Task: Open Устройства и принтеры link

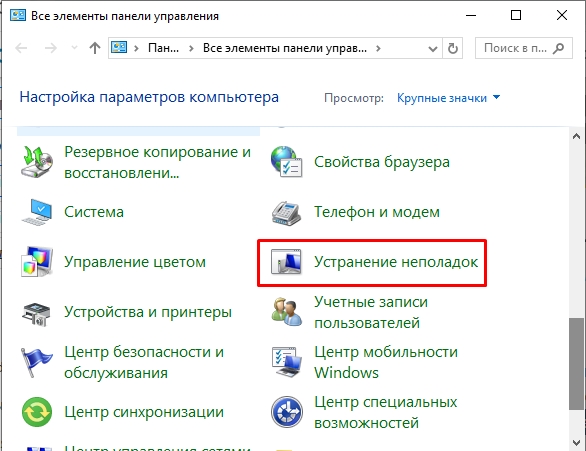Action: pos(148,312)
